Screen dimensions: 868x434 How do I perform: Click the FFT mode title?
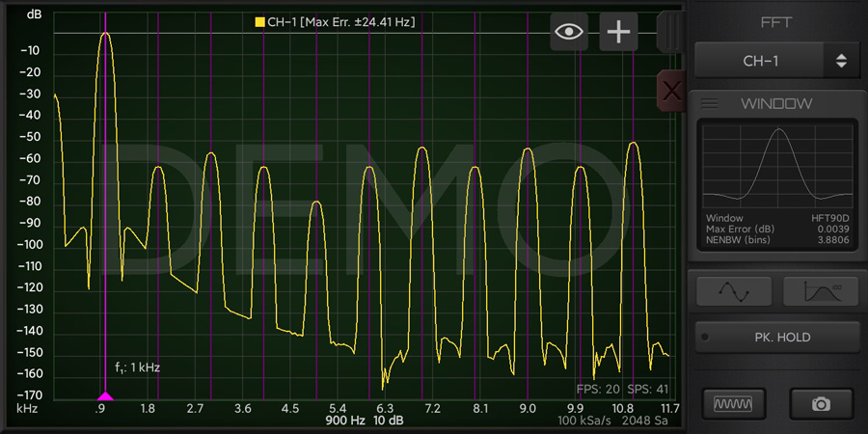[775, 22]
